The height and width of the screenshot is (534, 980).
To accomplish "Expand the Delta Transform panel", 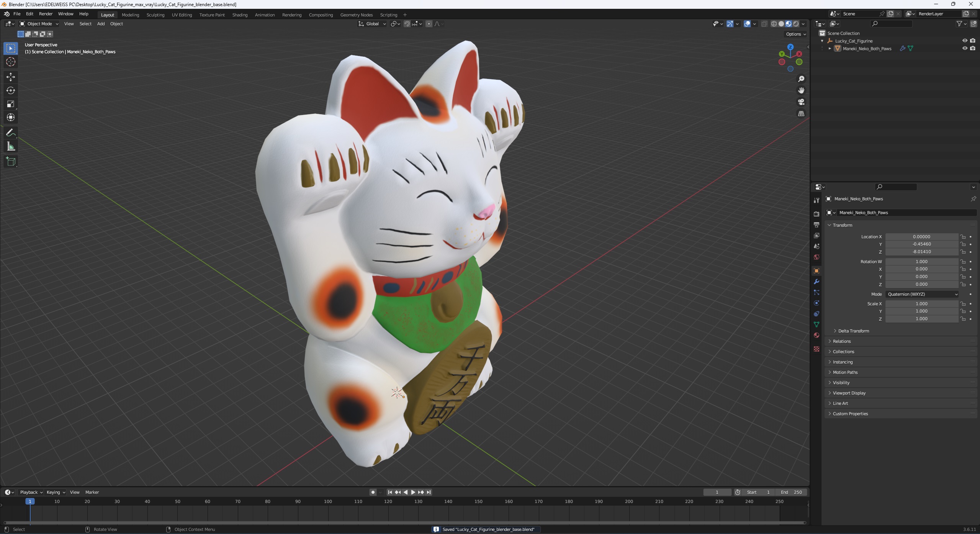I will [x=853, y=331].
